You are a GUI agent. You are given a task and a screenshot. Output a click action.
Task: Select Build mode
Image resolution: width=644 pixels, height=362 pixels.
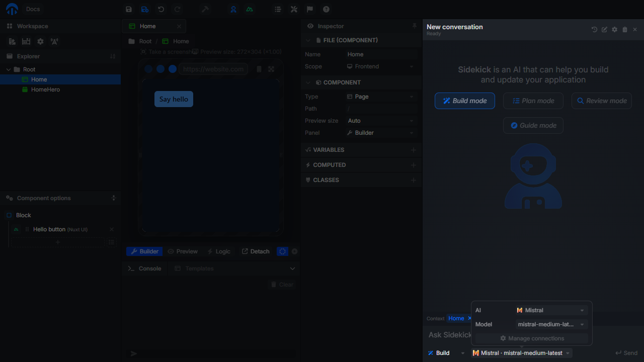465,101
